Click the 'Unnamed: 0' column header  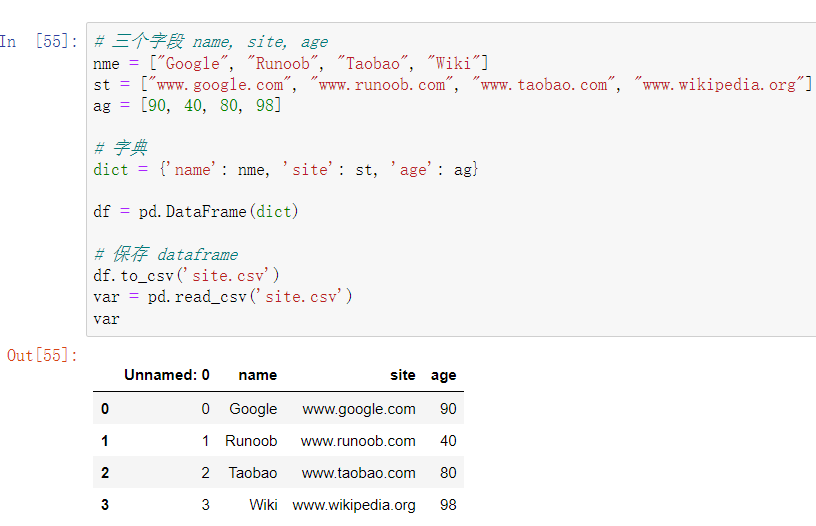tap(166, 375)
